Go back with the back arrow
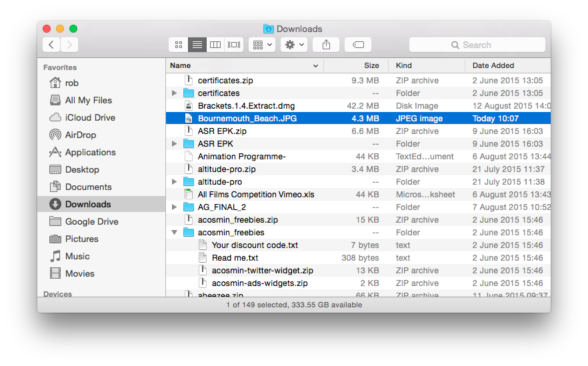This screenshot has width=588, height=366. [x=51, y=45]
